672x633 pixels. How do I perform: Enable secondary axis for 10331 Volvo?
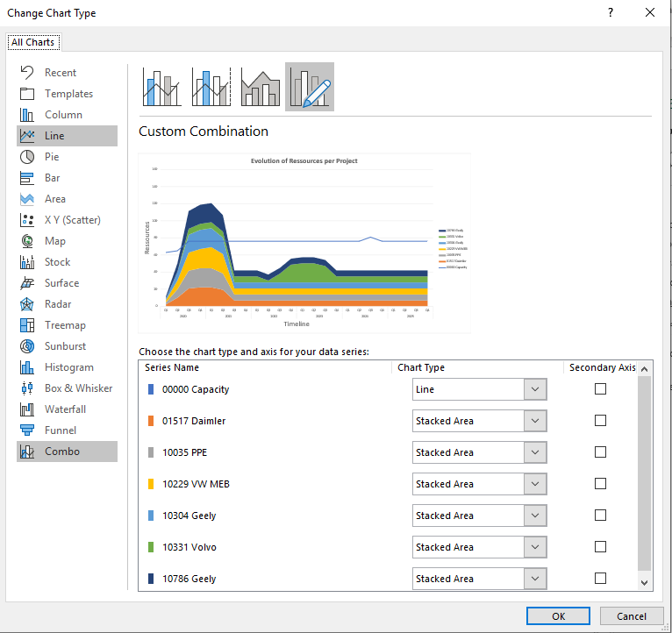[600, 547]
